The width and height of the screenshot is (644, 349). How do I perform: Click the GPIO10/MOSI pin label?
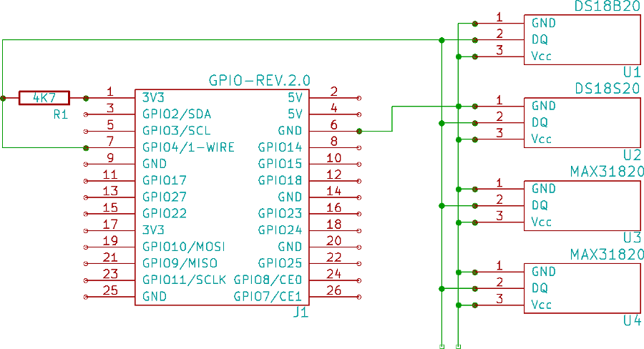pyautogui.click(x=184, y=247)
